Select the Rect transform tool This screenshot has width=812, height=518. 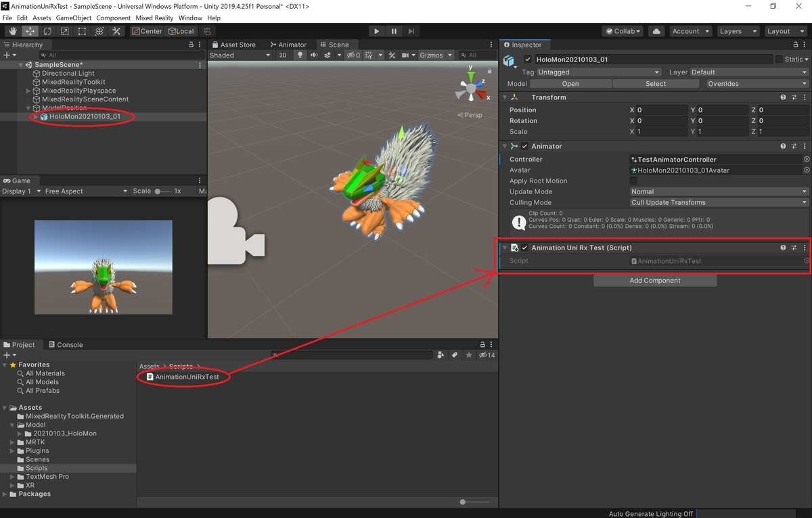82,31
